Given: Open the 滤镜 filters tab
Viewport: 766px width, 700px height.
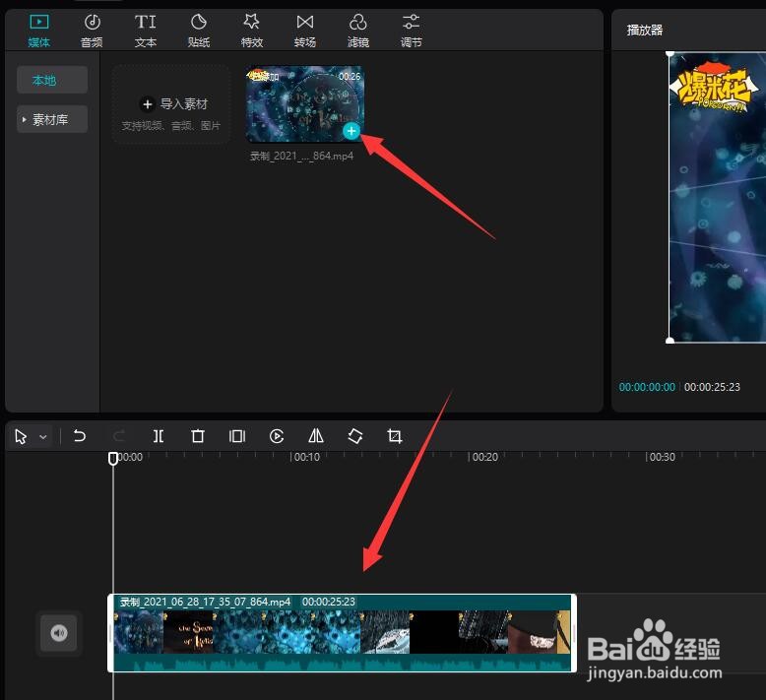Looking at the screenshot, I should pos(358,31).
